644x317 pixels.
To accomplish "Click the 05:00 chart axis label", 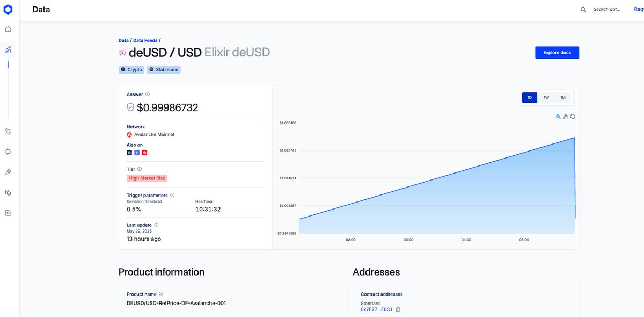I will pyautogui.click(x=524, y=240).
